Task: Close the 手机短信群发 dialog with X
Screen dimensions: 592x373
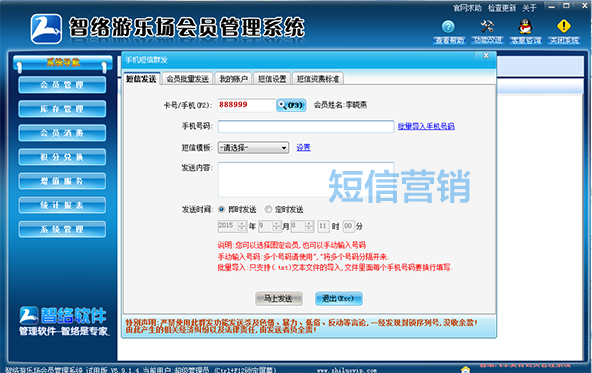Action: [486, 56]
